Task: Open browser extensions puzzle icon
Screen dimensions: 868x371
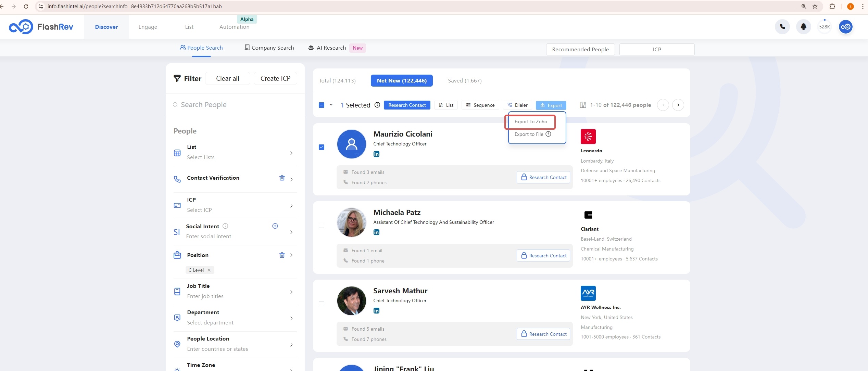Action: click(x=832, y=6)
